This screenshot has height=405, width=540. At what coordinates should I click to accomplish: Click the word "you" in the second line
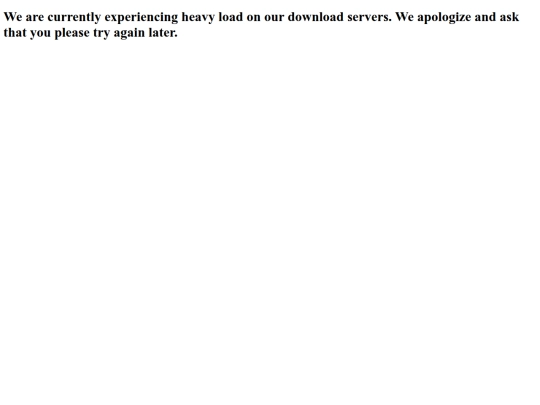(x=40, y=34)
